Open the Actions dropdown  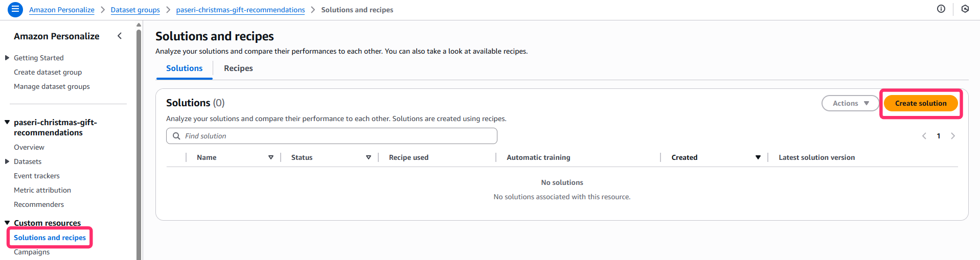coord(850,103)
